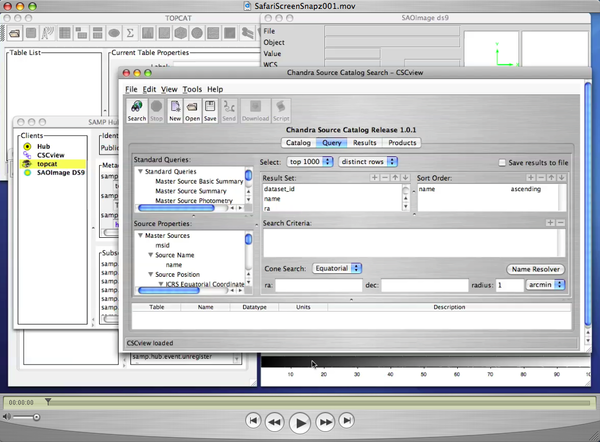600x442 pixels.
Task: Click the New query toolbar icon
Action: [174, 109]
